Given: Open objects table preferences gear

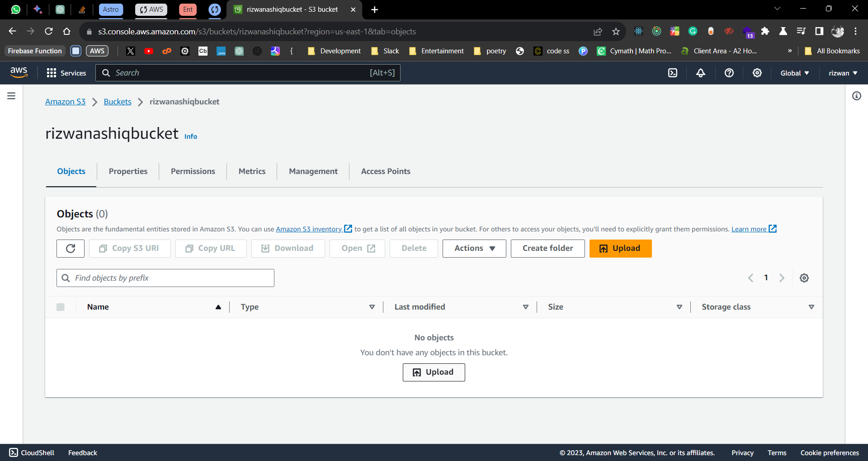Looking at the screenshot, I should coord(804,278).
